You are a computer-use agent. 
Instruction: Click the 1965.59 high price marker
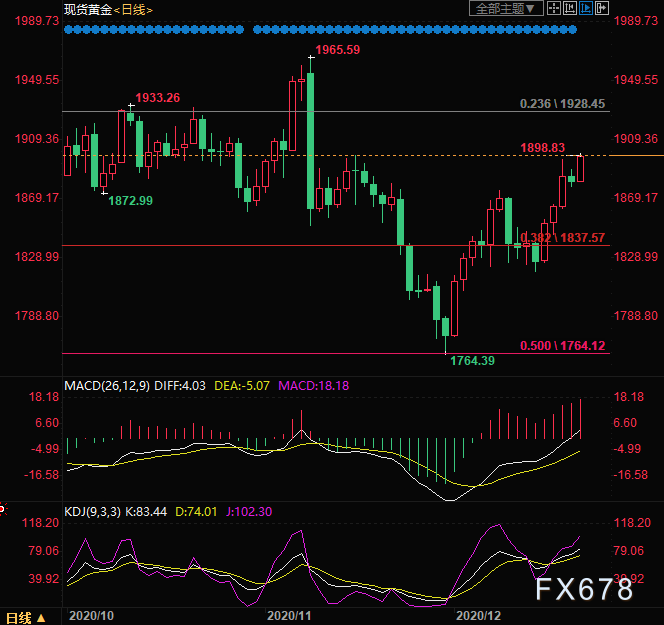pyautogui.click(x=336, y=49)
